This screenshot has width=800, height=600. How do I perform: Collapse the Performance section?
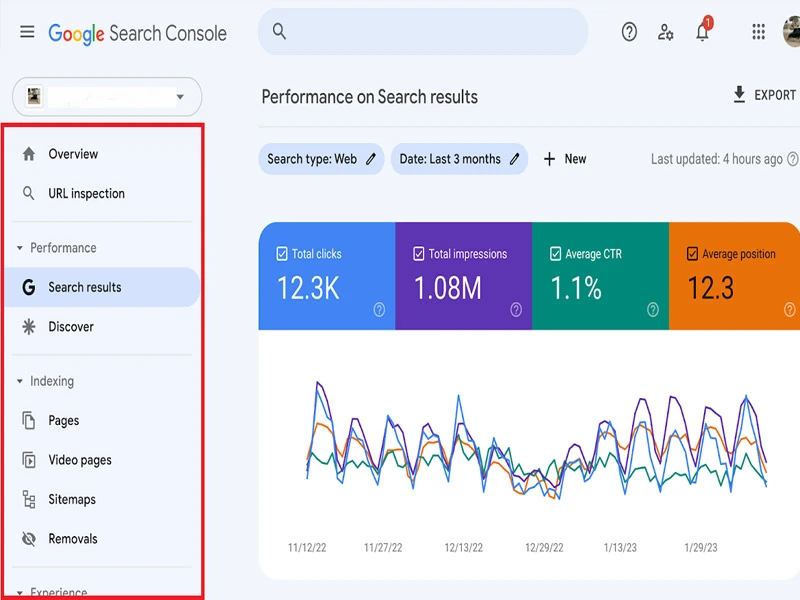pyautogui.click(x=19, y=248)
